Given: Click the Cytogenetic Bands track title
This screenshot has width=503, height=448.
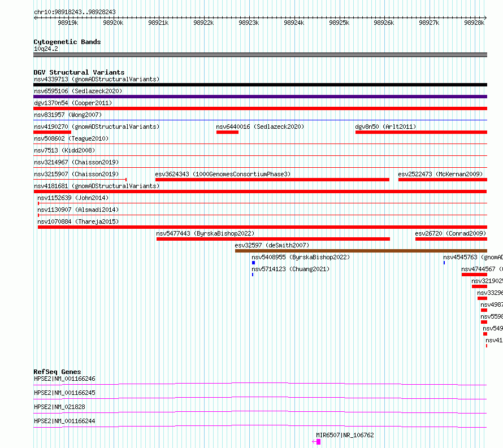Looking at the screenshot, I should point(67,42).
